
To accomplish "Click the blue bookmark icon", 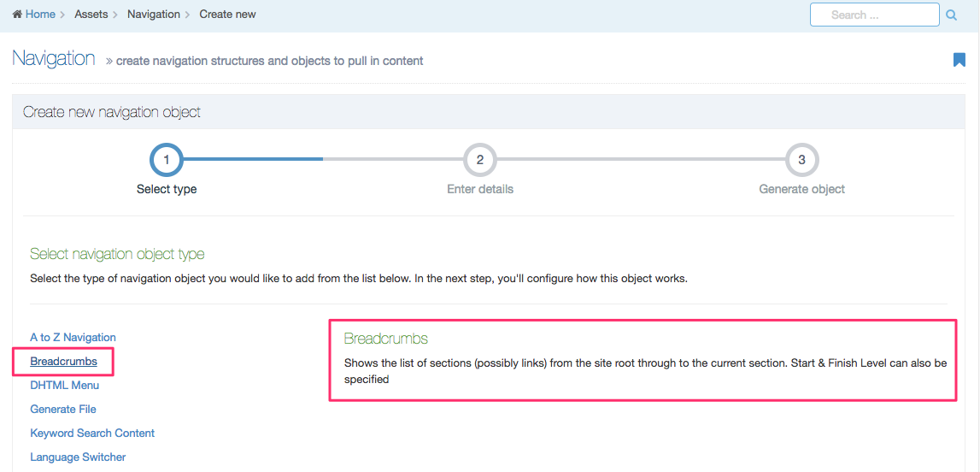I will pyautogui.click(x=959, y=60).
